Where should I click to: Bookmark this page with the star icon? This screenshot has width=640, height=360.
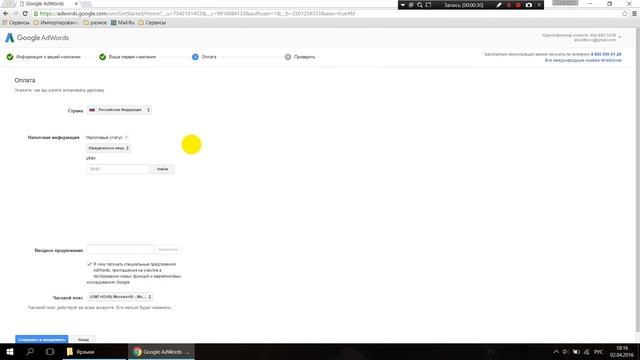click(x=624, y=13)
